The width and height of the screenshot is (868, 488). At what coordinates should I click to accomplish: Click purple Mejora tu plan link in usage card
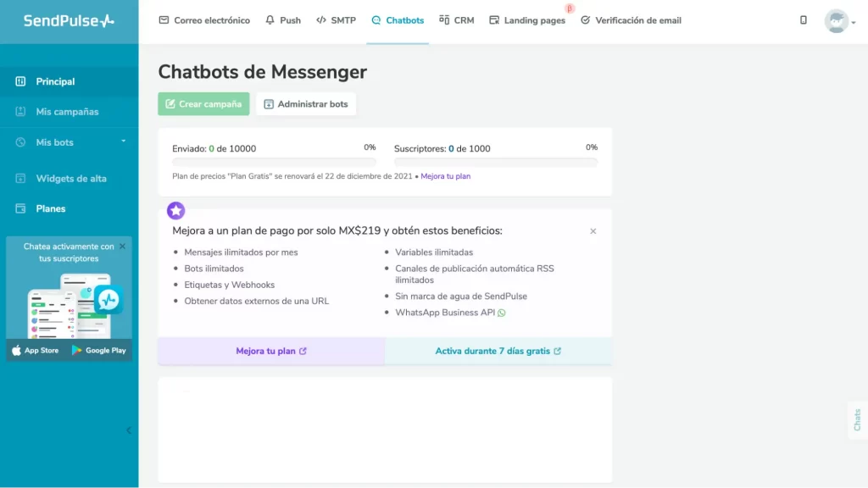[446, 176]
